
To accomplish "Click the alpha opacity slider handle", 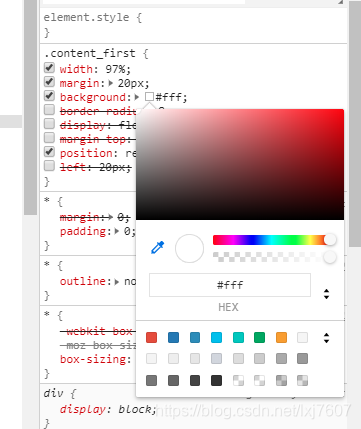I will click(x=330, y=257).
